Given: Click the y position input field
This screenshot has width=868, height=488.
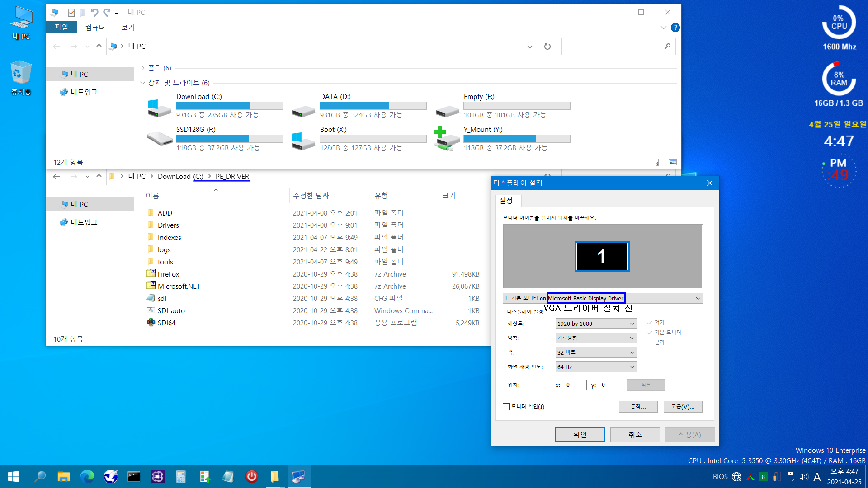Looking at the screenshot, I should pos(611,385).
